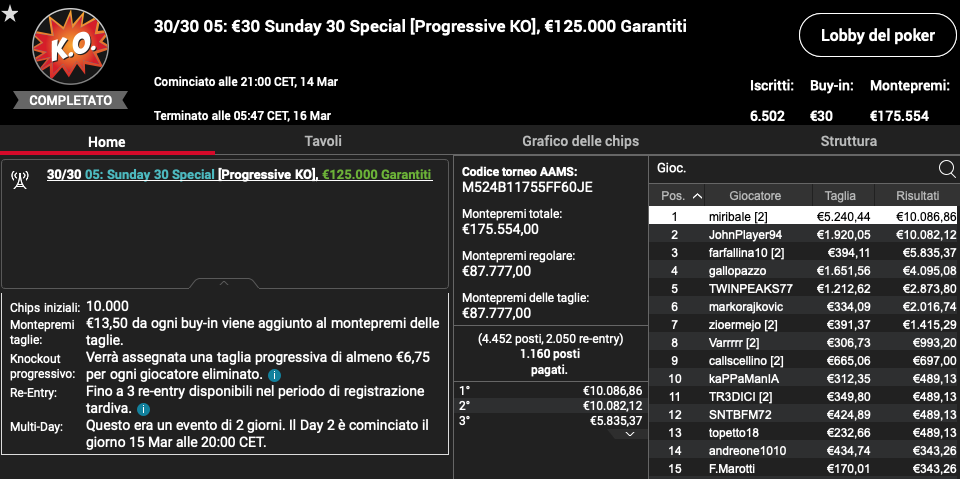Expand the full prize payout list
This screenshot has width=960, height=479.
pyautogui.click(x=627, y=434)
